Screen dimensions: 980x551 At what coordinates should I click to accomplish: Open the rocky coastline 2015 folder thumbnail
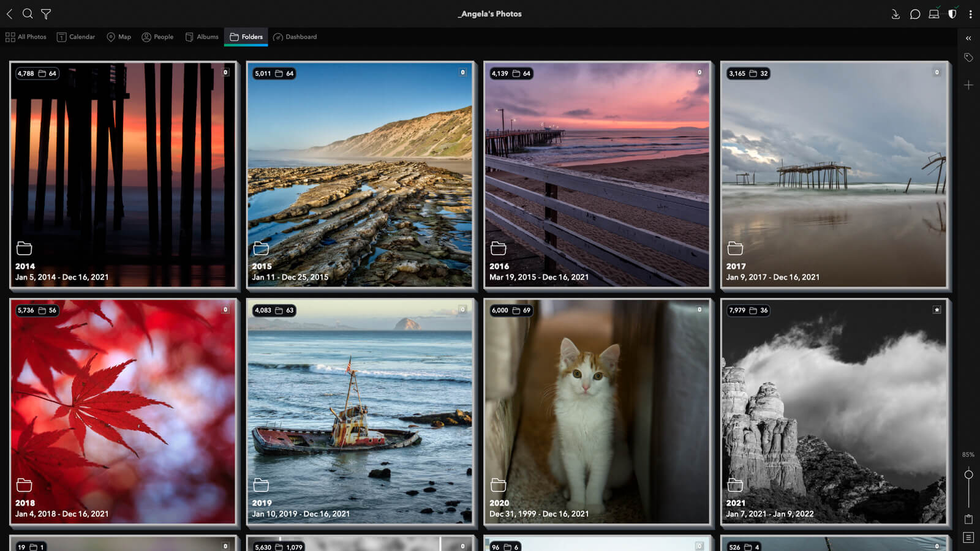tap(360, 174)
